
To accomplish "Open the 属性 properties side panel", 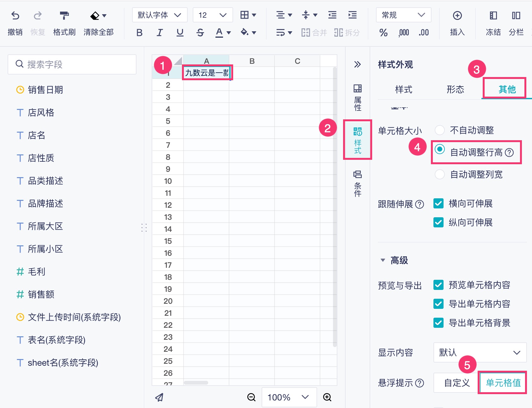I will (x=358, y=98).
